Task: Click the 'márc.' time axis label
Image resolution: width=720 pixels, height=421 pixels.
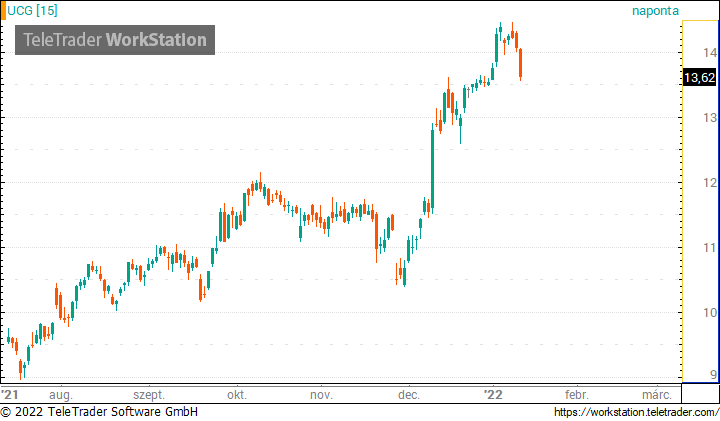Action: coord(657,395)
